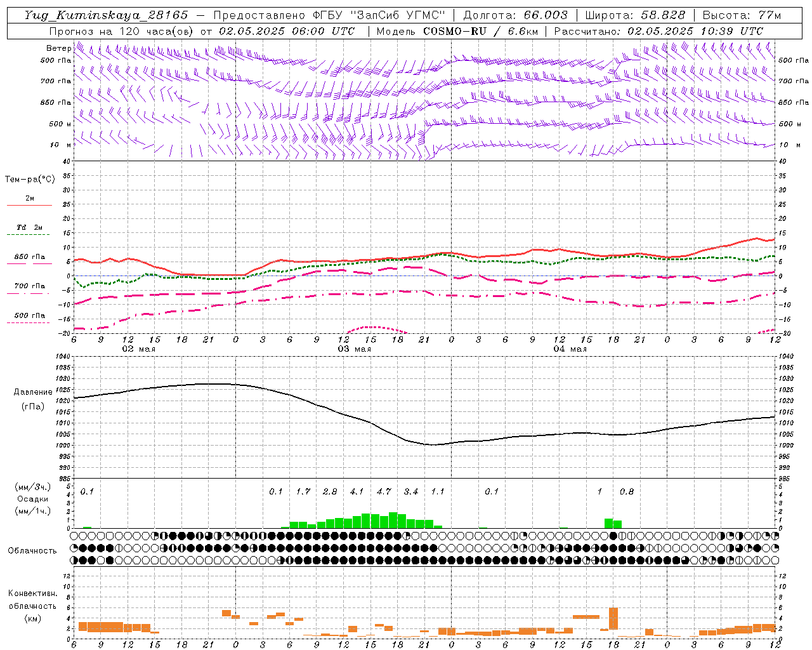812x650 pixels.
Task: Click the 0.8 precipitation total value
Action: tap(627, 491)
